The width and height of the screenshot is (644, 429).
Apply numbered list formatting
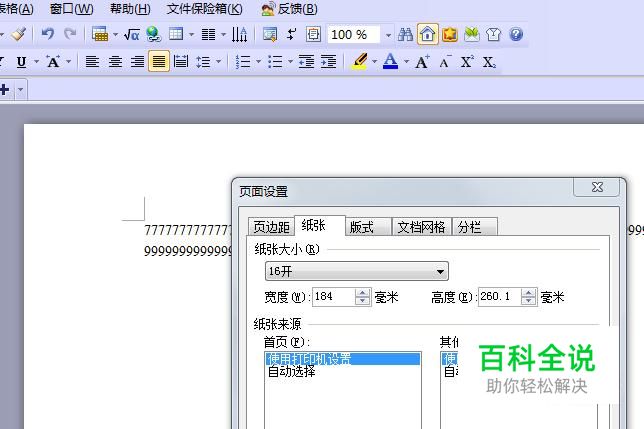pos(243,62)
